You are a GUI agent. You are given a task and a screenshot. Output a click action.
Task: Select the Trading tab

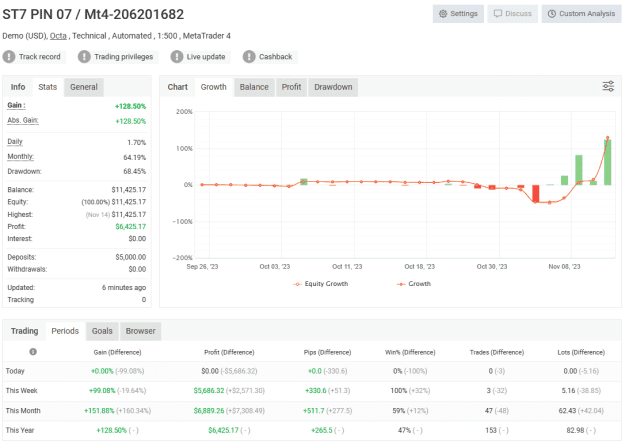click(x=25, y=331)
